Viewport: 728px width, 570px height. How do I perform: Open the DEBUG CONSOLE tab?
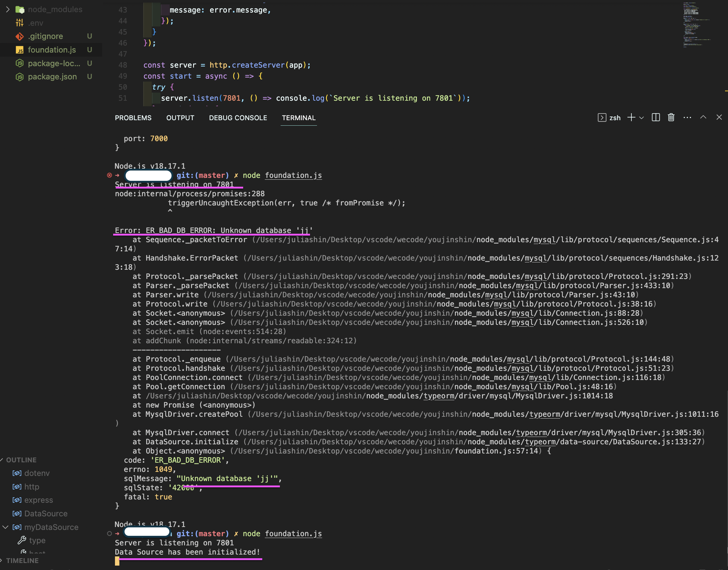(238, 118)
